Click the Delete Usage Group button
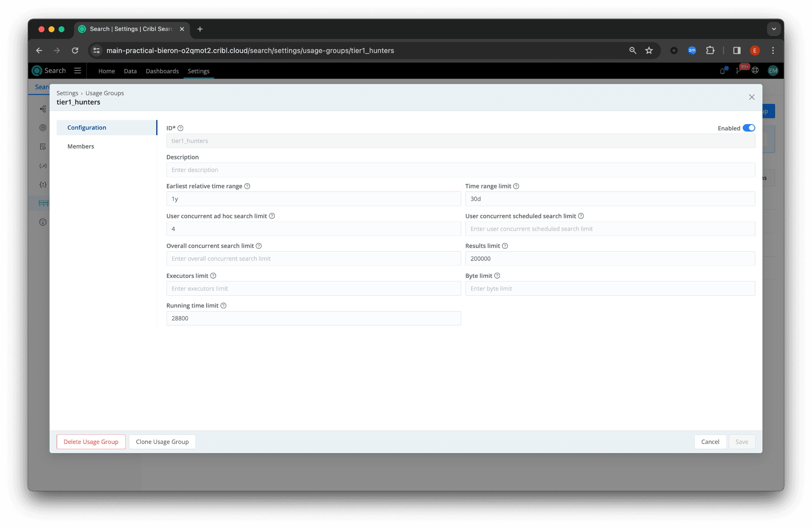 coord(91,442)
